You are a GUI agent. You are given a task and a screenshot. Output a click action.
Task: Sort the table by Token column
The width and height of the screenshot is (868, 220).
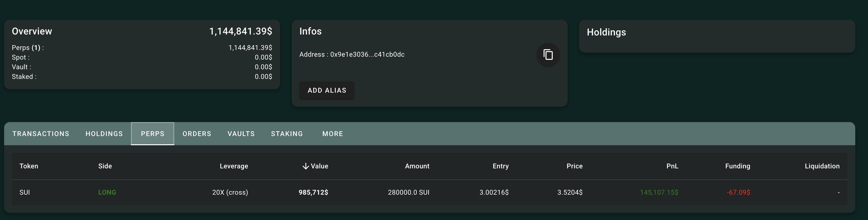(29, 166)
